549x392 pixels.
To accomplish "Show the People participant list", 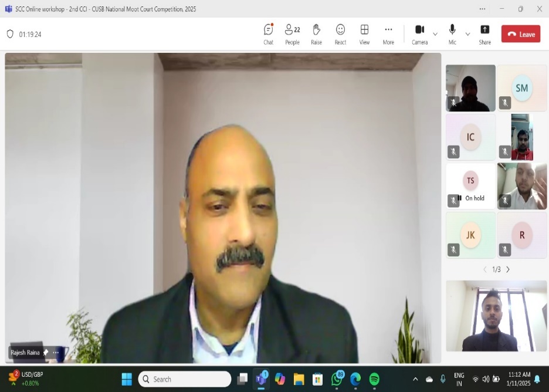I will (292, 34).
